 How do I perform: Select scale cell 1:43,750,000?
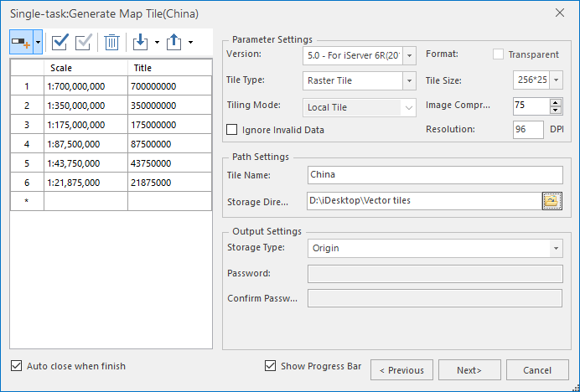point(85,163)
